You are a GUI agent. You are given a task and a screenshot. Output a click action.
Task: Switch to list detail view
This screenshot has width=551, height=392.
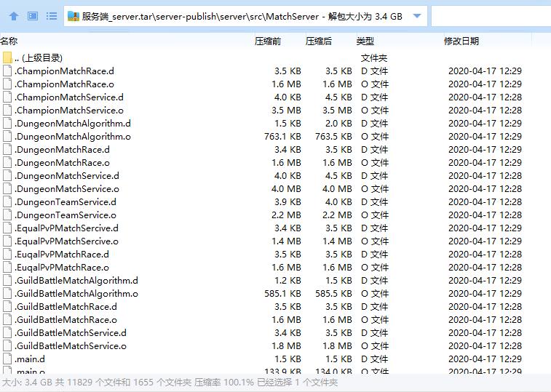coord(52,15)
